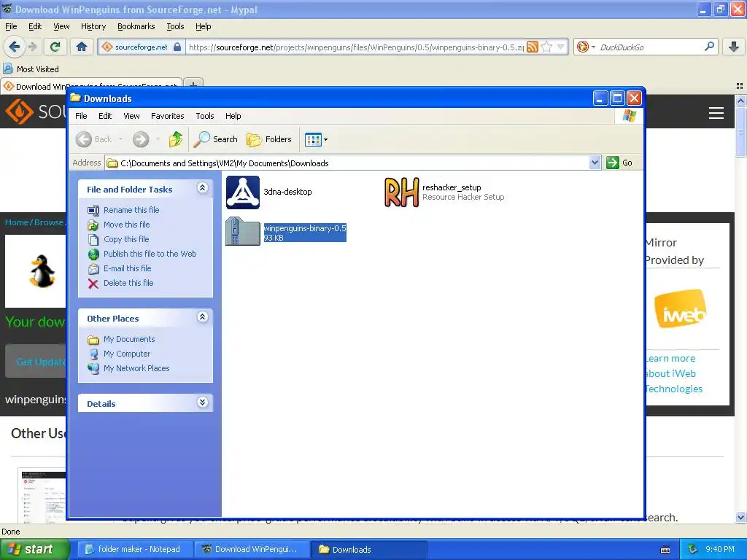Click Learn more about iWeb Technologies link
This screenshot has height=560, width=747.
click(673, 374)
